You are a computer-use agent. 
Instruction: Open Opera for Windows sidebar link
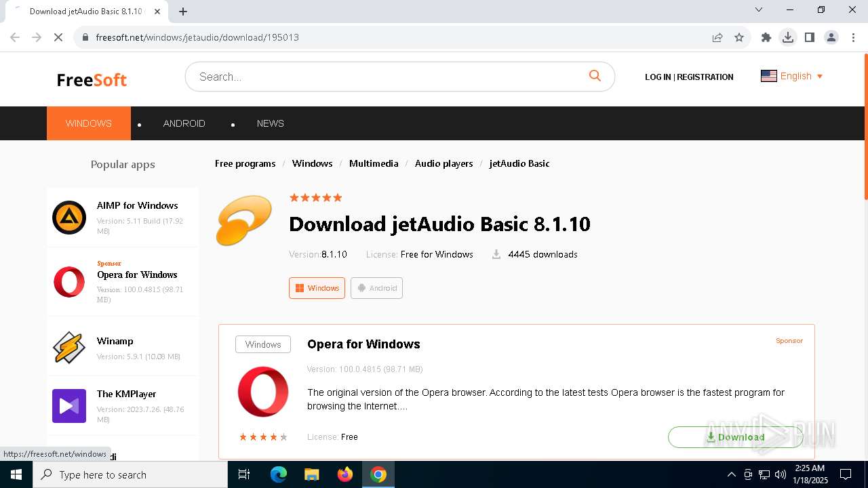coord(137,274)
